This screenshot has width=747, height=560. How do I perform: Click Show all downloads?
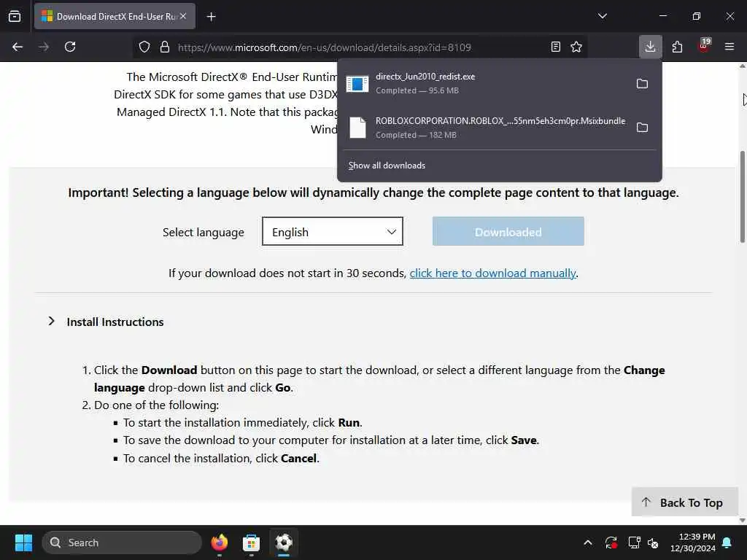[387, 166]
